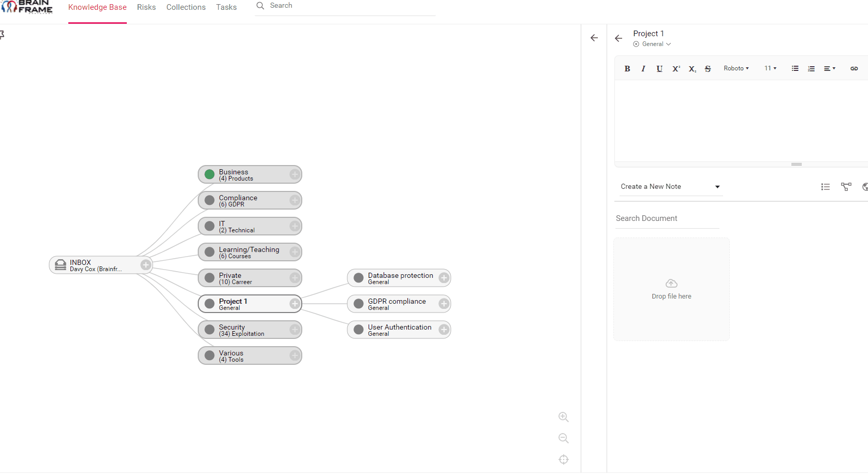Click the BrainFrame logo
Image resolution: width=868 pixels, height=475 pixels.
(x=27, y=7)
